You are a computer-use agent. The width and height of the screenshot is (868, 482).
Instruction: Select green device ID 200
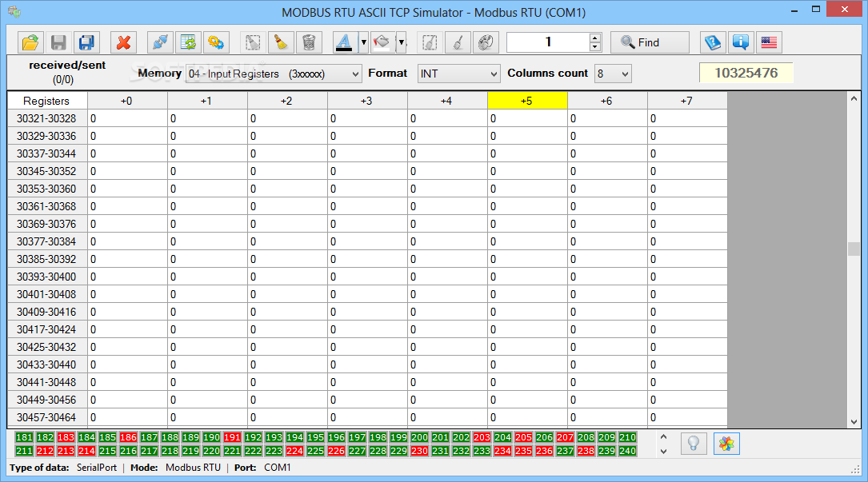point(420,437)
